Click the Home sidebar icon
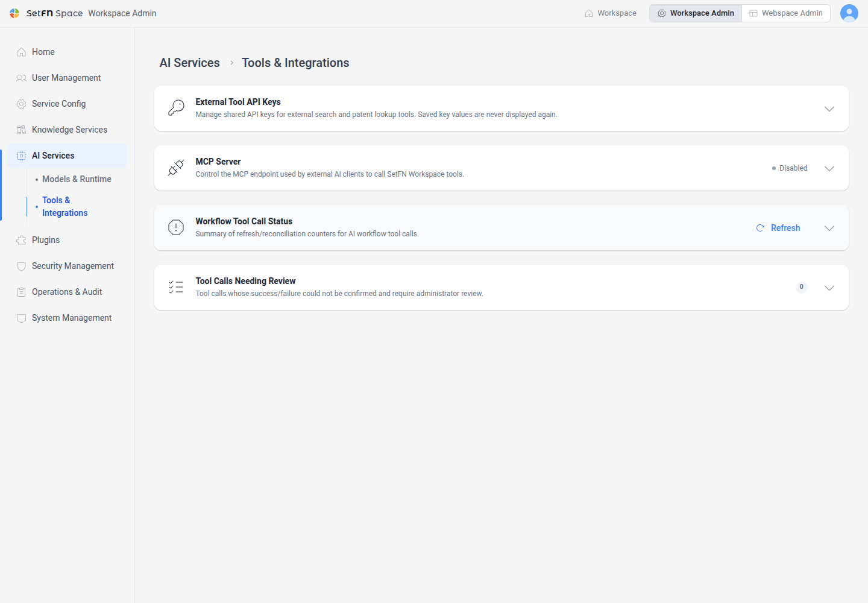Viewport: 868px width, 603px height. (22, 52)
